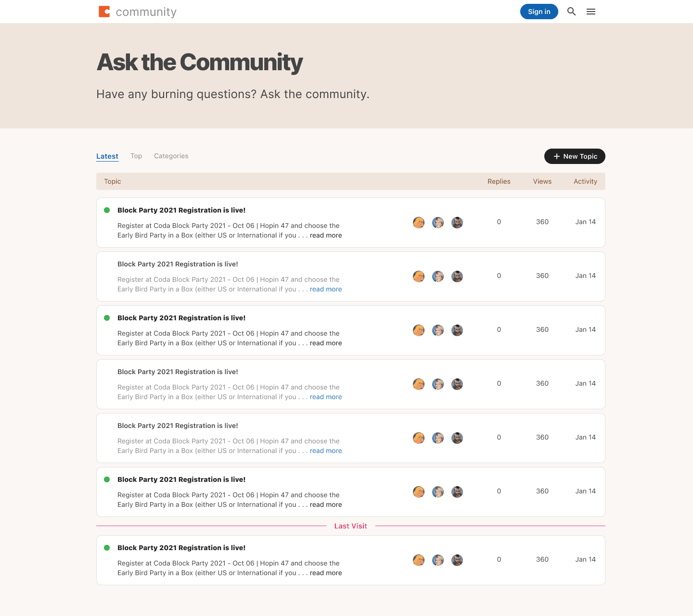Click read more in the third topic
693x616 pixels.
tap(326, 343)
